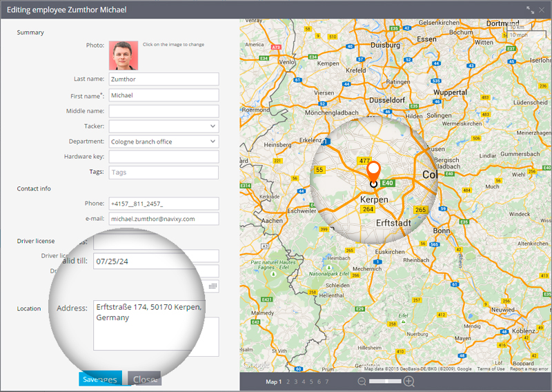
Task: Save changes to the employee
Action: [x=100, y=379]
